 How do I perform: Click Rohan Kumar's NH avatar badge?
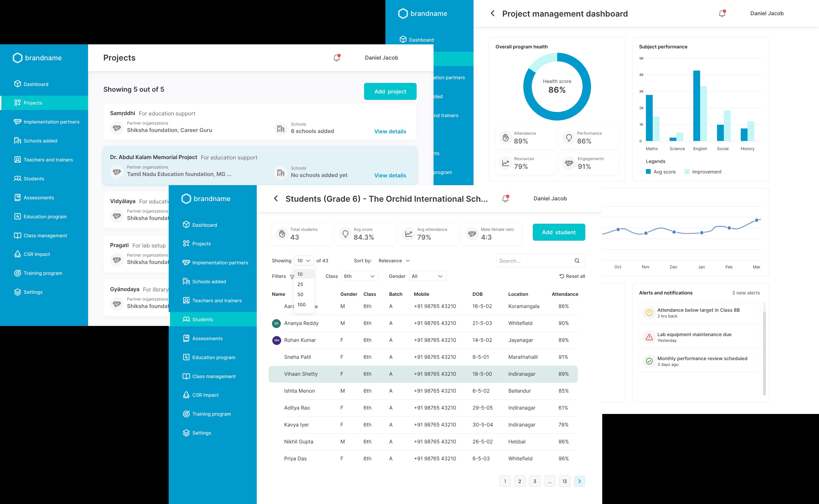tap(276, 340)
